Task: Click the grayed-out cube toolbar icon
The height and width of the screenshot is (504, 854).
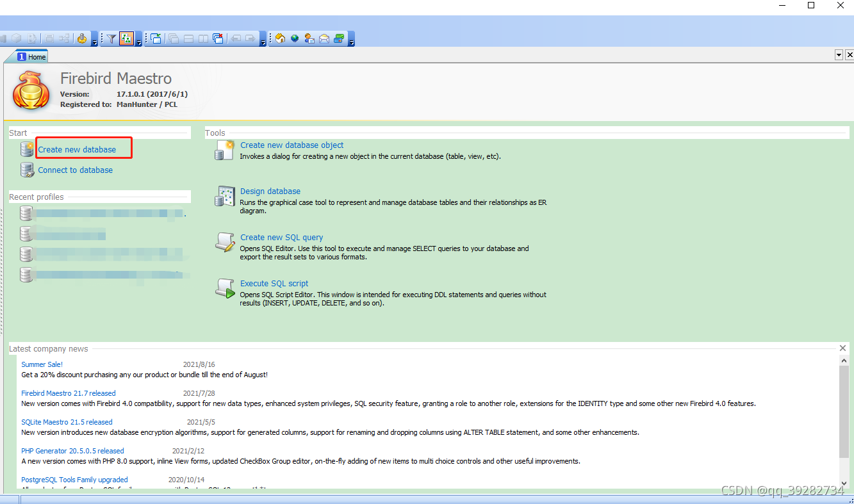Action: point(17,39)
